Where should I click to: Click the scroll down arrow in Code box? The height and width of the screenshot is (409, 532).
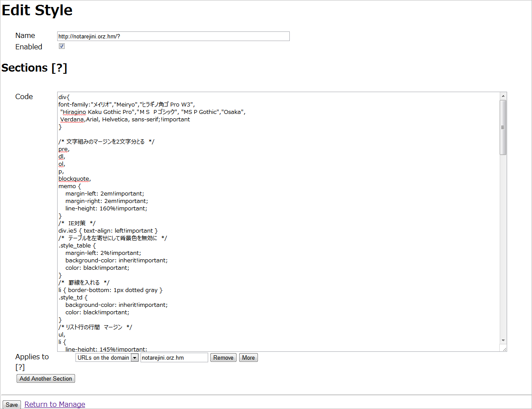503,340
